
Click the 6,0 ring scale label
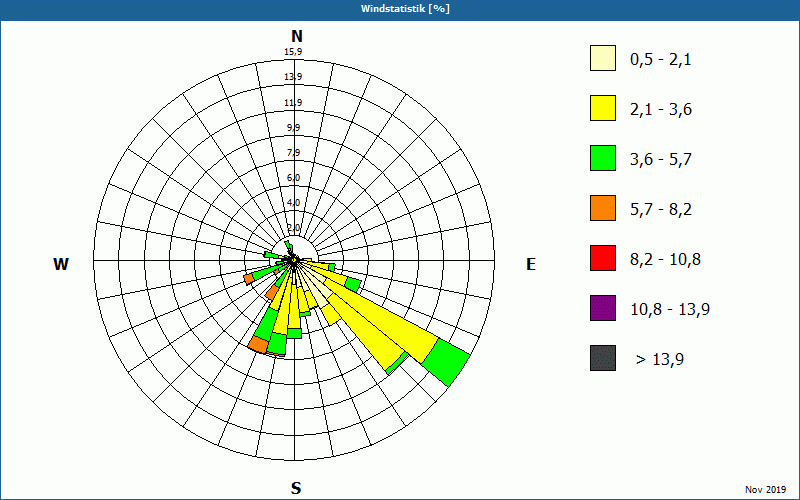point(293,178)
